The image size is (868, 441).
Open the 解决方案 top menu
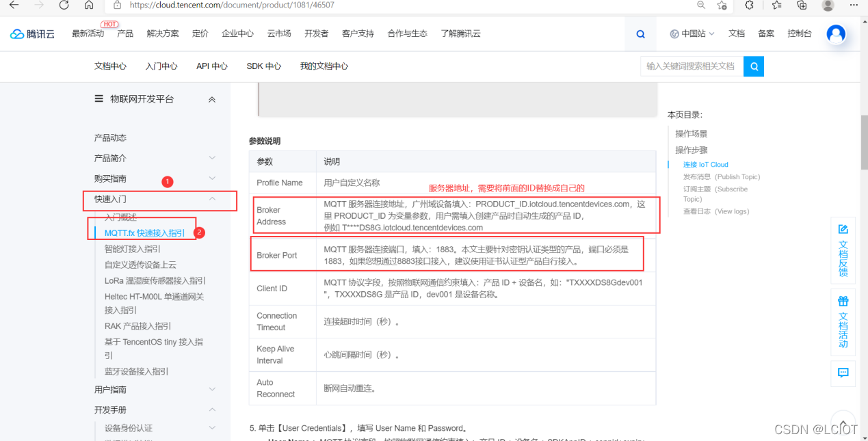163,34
